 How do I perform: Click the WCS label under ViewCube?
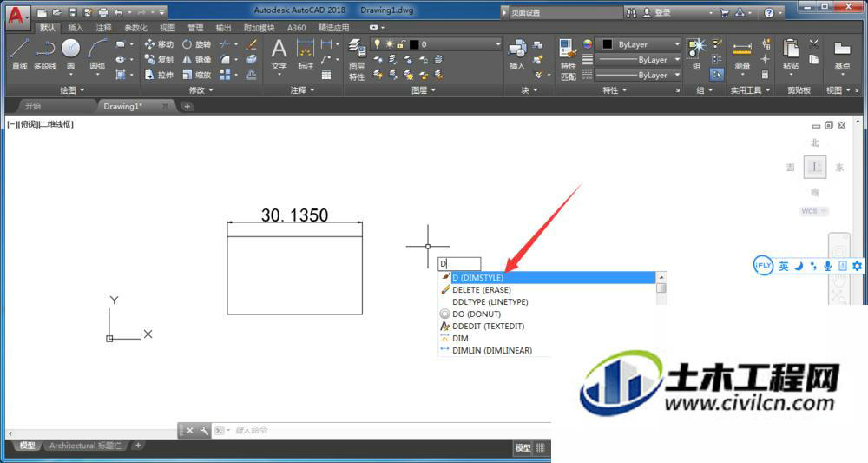point(814,211)
